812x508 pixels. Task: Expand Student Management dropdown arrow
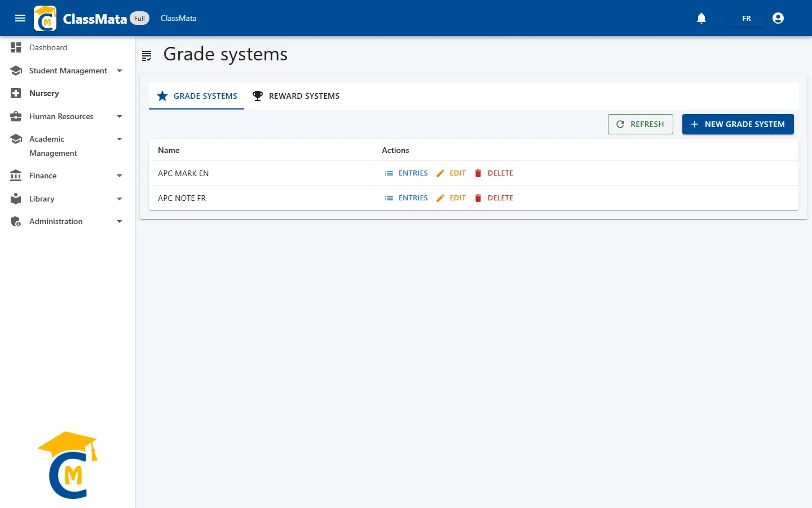tap(120, 71)
